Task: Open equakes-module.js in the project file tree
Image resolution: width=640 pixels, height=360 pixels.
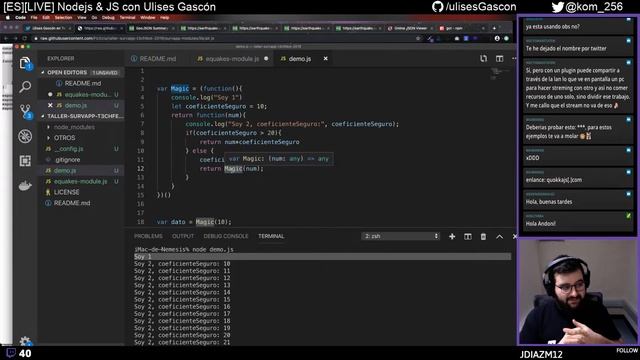Action: 81,181
